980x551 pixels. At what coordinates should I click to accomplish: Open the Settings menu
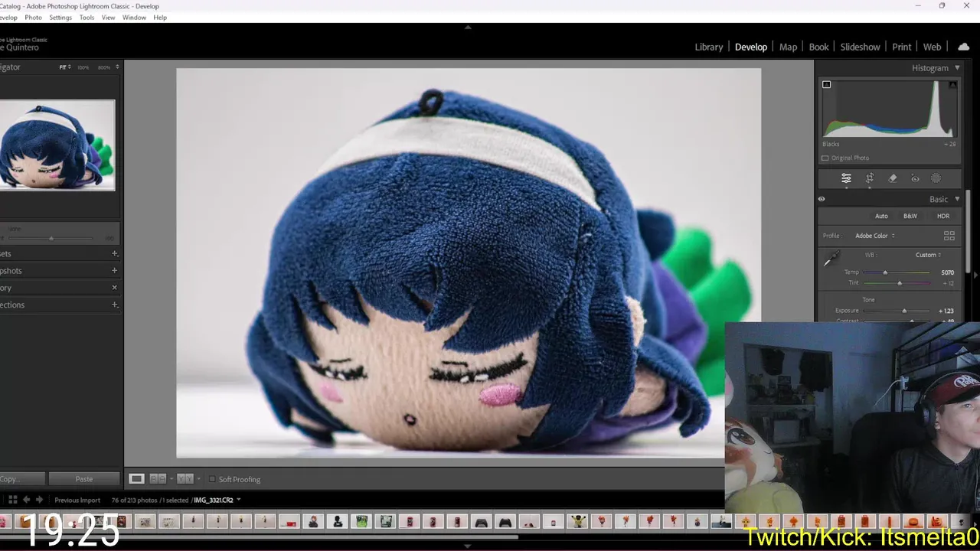(60, 18)
